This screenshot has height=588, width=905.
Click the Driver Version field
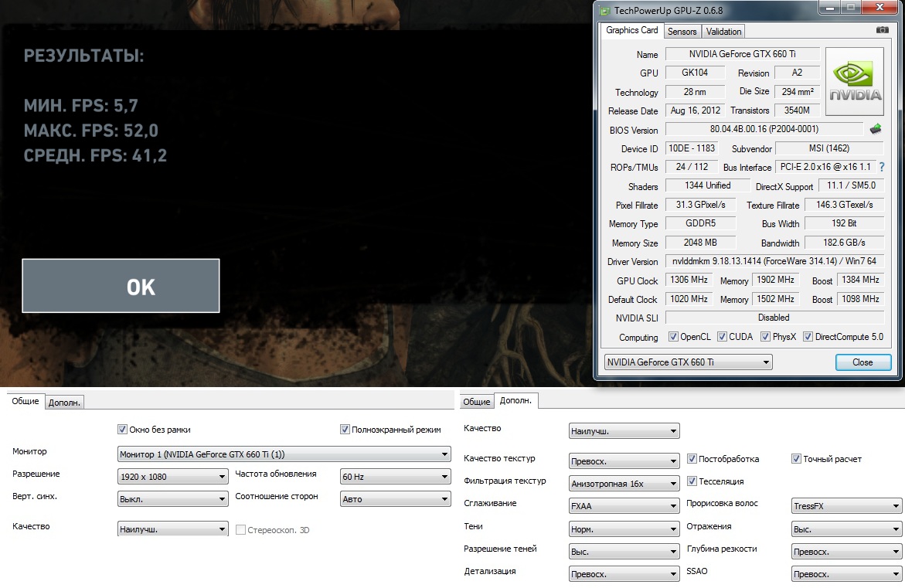pyautogui.click(x=774, y=261)
